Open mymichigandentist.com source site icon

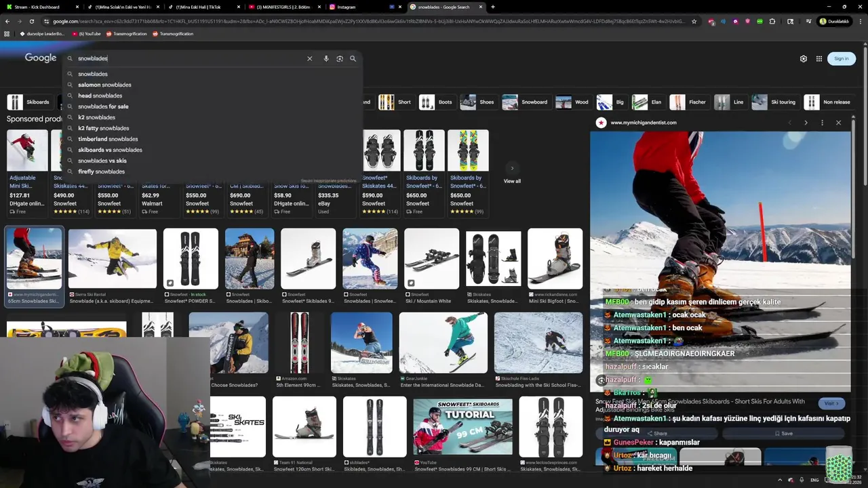point(601,123)
